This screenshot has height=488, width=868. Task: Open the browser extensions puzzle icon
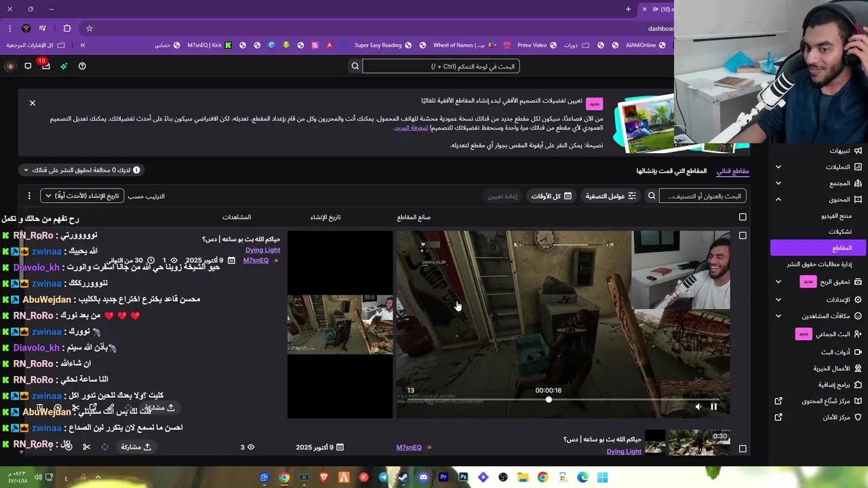(66, 28)
